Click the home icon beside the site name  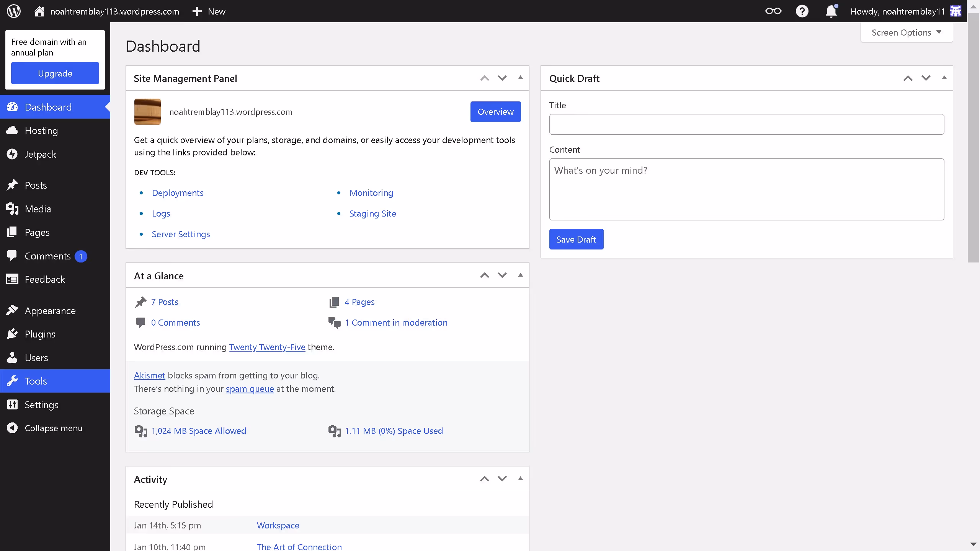pos(39,11)
